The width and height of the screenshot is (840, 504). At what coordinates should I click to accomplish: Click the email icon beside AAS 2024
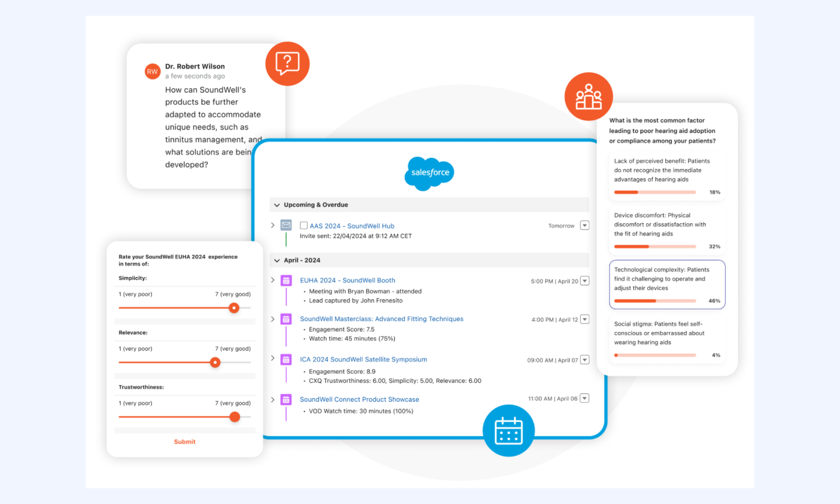pyautogui.click(x=286, y=225)
